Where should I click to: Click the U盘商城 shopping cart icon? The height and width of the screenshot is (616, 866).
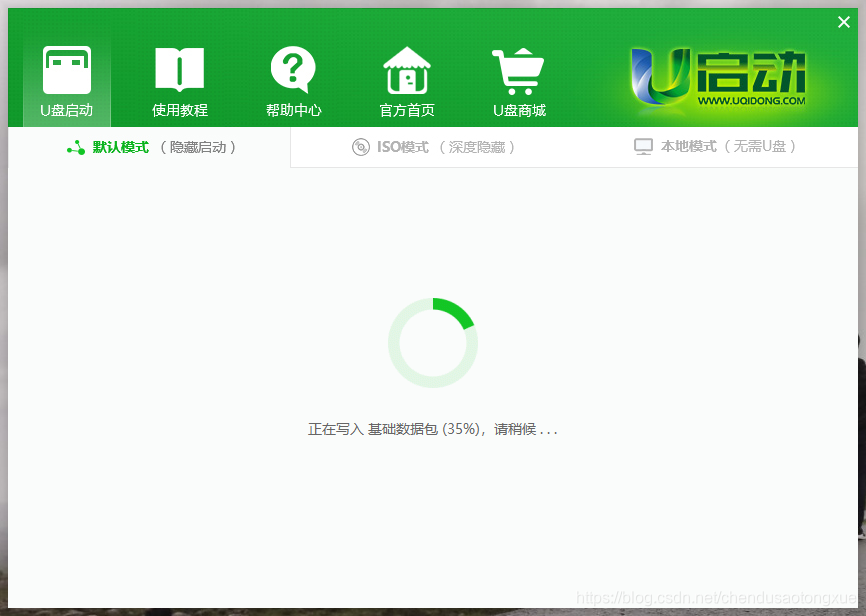tap(519, 72)
